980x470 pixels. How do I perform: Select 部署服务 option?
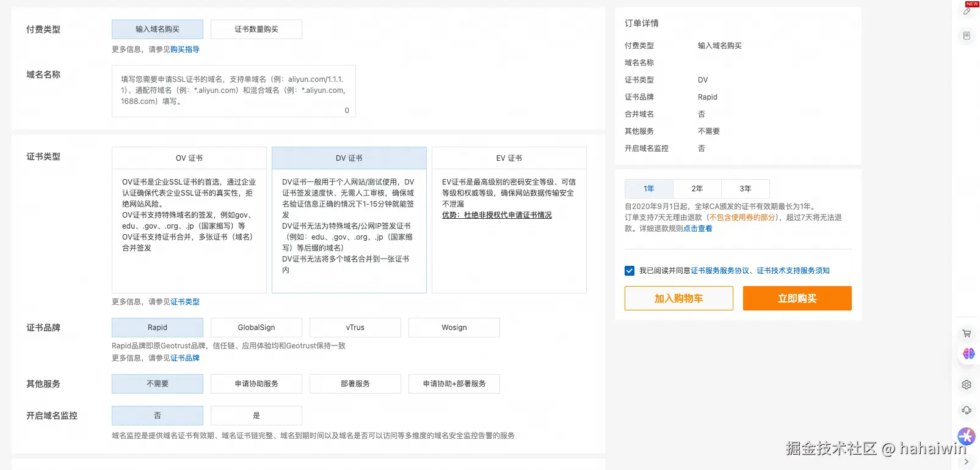pyautogui.click(x=355, y=384)
